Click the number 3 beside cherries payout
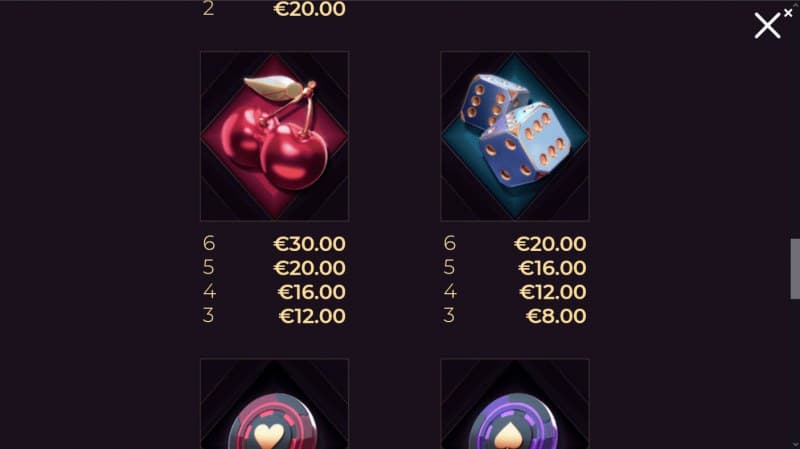This screenshot has width=800, height=449. 208,316
